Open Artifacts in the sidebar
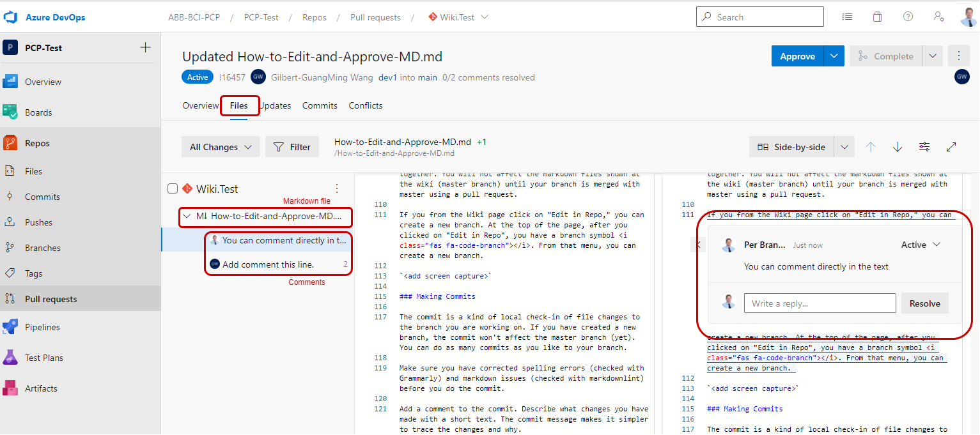 pos(81,388)
